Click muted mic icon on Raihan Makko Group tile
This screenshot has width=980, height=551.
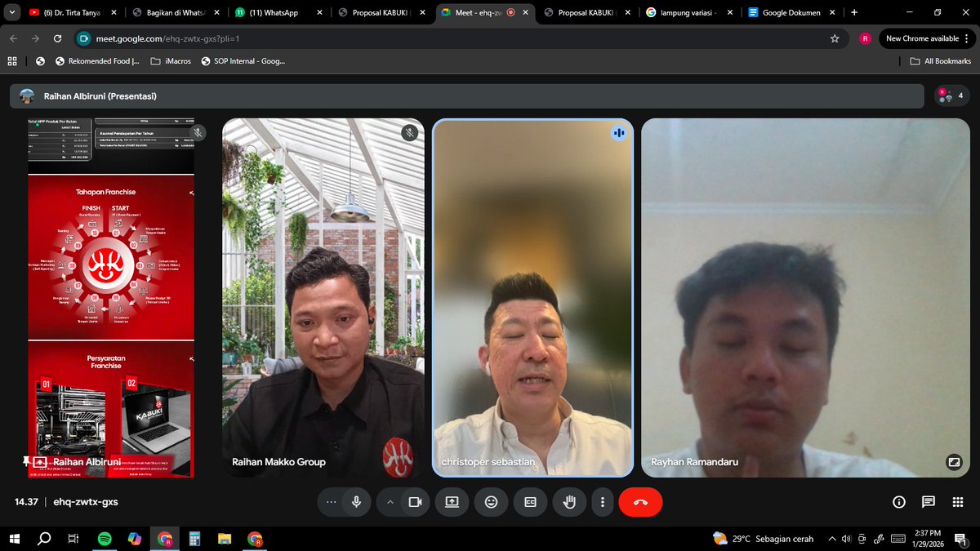410,132
